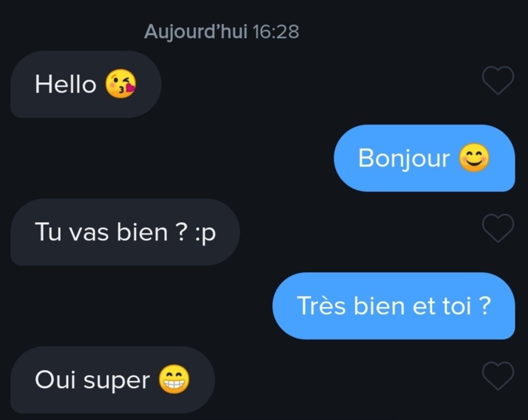Viewport: 528px width, 420px height.
Task: Click the word "super" in the last message
Action: coord(117,381)
